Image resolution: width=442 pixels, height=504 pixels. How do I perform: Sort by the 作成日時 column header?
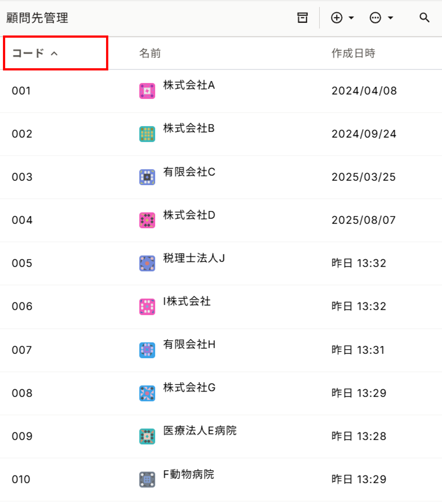(353, 53)
